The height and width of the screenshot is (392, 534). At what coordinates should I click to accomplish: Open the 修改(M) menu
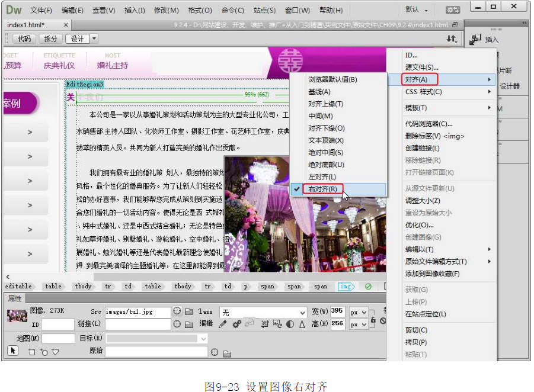point(167,10)
